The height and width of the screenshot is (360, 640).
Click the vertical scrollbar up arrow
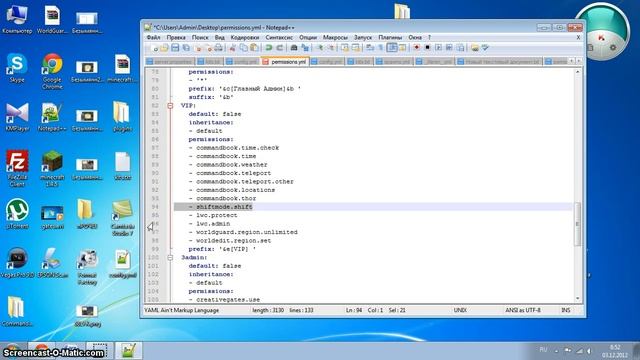578,72
